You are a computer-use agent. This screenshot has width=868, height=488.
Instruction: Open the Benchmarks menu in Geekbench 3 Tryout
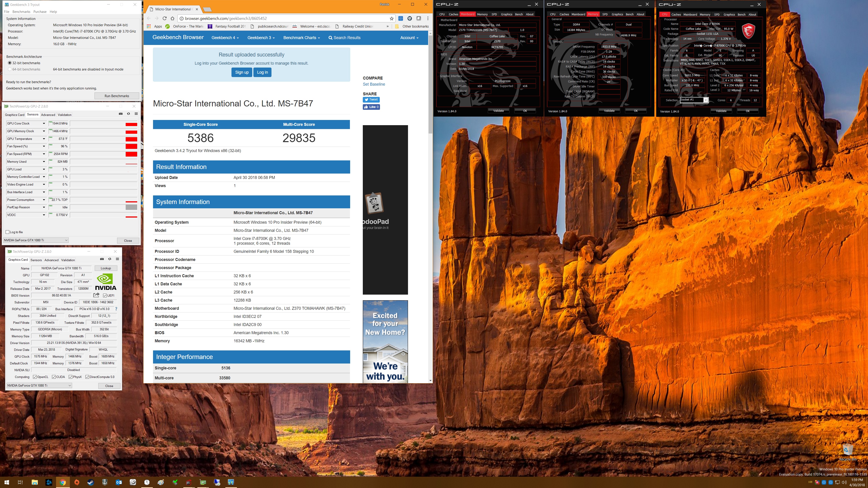[x=21, y=12]
